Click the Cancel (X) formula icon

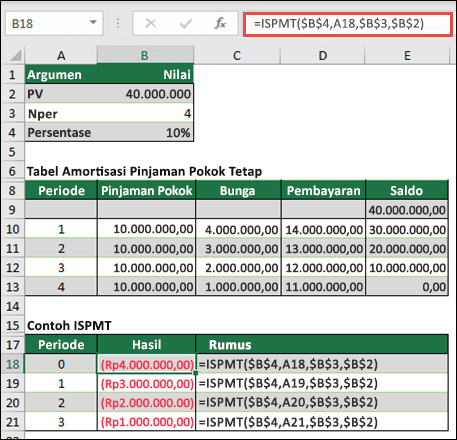[151, 23]
